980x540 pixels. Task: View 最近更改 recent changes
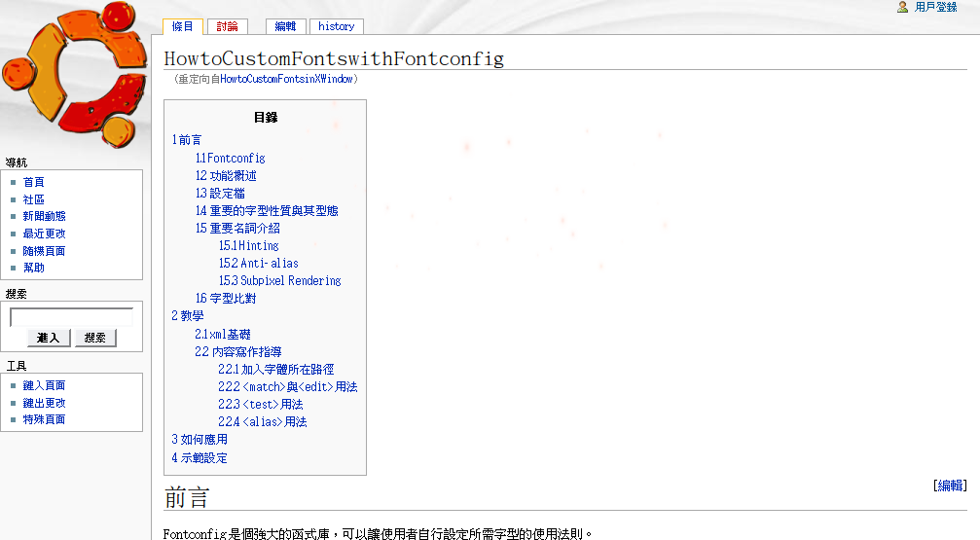point(45,234)
